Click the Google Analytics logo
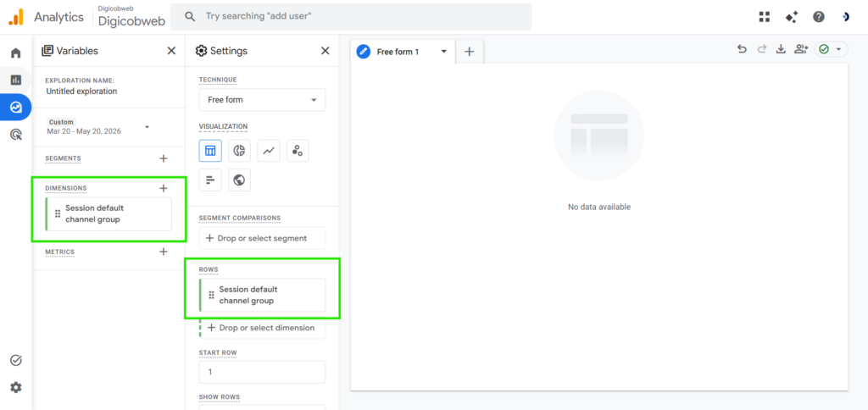This screenshot has height=410, width=868. (x=15, y=17)
